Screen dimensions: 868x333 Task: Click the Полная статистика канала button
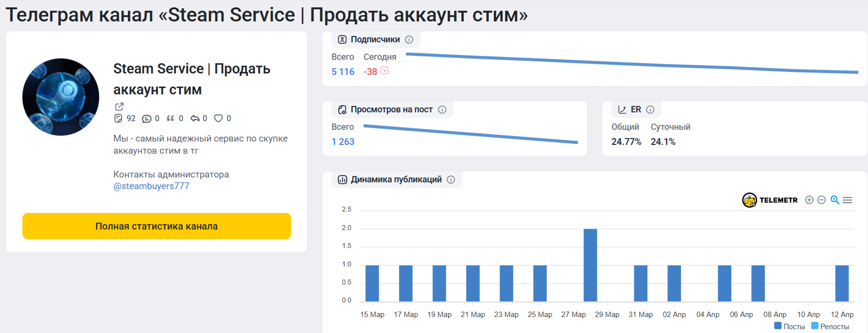coord(156,226)
